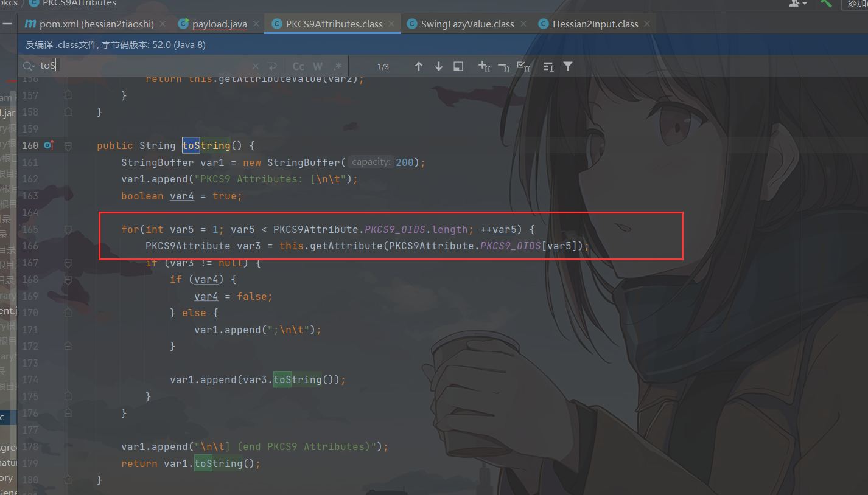Click the green hammer build icon
The height and width of the screenshot is (495, 868).
point(826,3)
